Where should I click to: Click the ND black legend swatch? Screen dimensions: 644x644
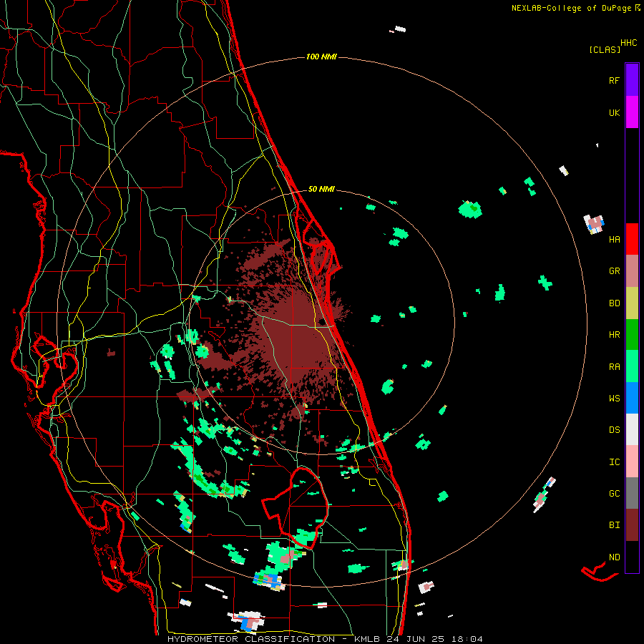tap(632, 557)
